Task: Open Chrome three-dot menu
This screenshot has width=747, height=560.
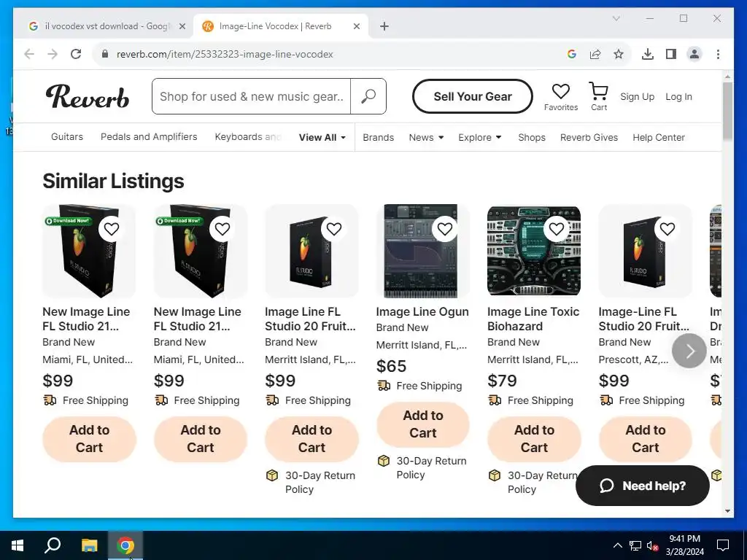Action: [718, 54]
